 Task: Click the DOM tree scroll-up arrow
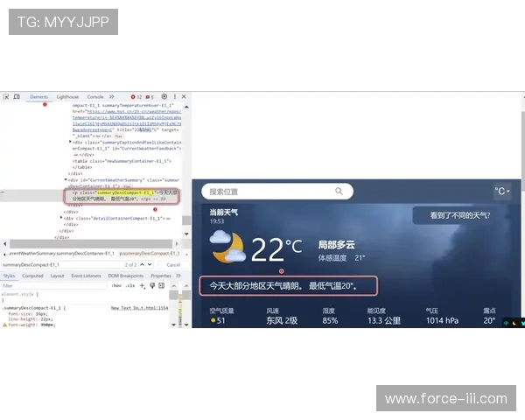(x=186, y=107)
